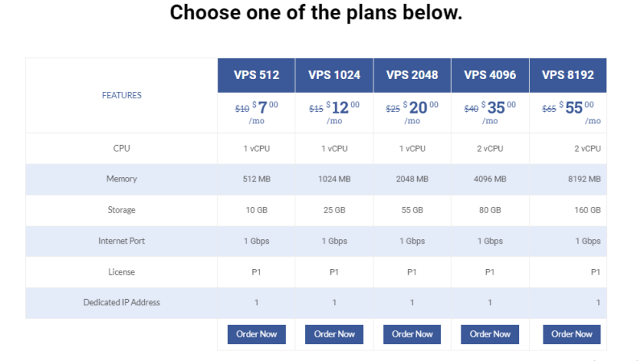Screen dimensions: 644x361
Task: Select the VPS 512 plan header
Action: click(256, 75)
